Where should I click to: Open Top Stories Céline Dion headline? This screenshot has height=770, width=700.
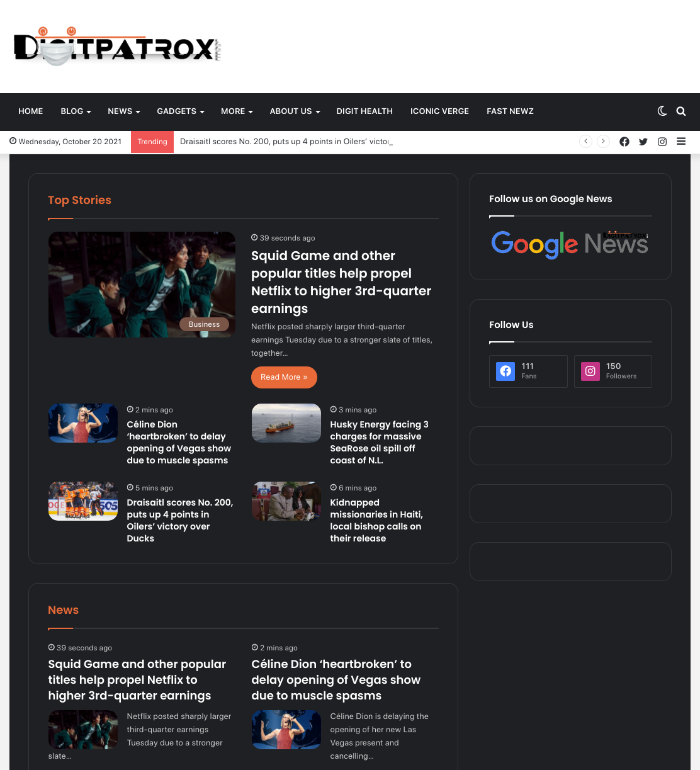click(179, 442)
